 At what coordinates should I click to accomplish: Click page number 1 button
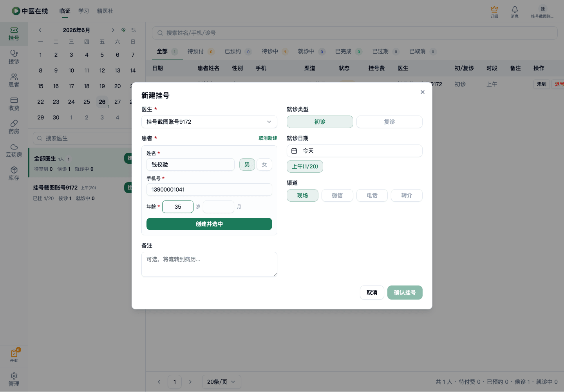coord(175,382)
